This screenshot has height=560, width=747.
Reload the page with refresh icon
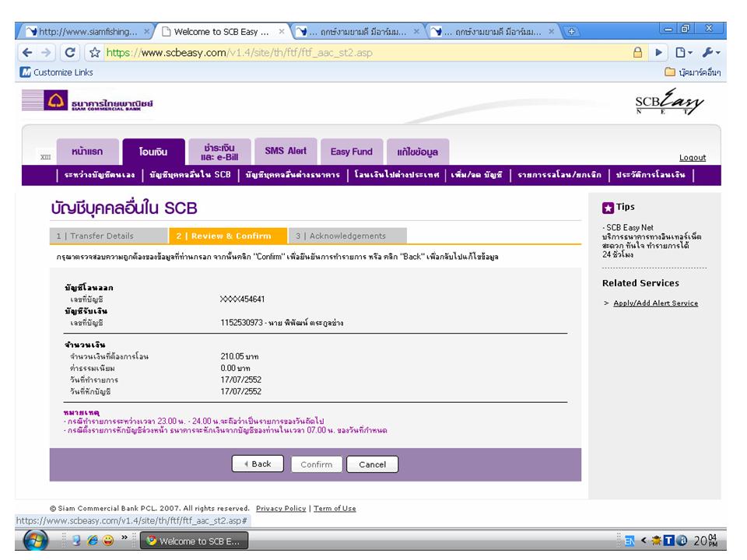(70, 52)
